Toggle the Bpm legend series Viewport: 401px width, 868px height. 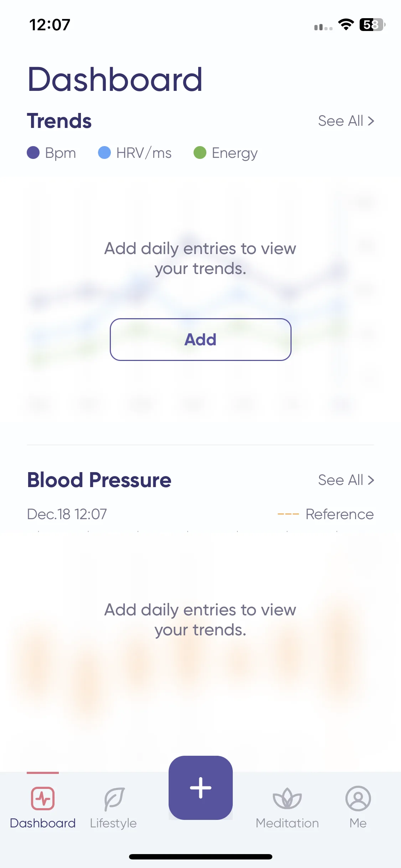click(x=51, y=153)
